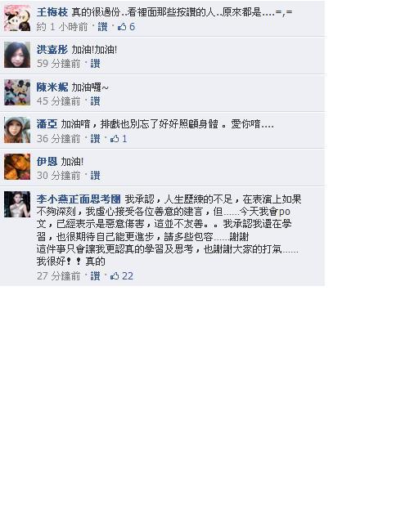Like the 27 分鐘前 comment
This screenshot has width=414, height=532.
coord(95,276)
